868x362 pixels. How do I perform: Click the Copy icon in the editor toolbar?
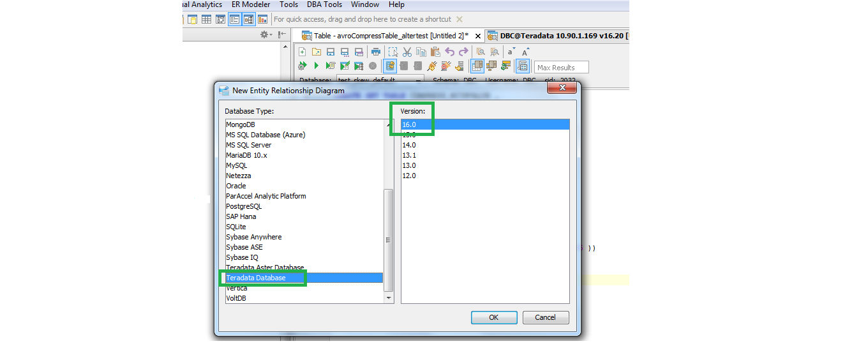click(421, 52)
